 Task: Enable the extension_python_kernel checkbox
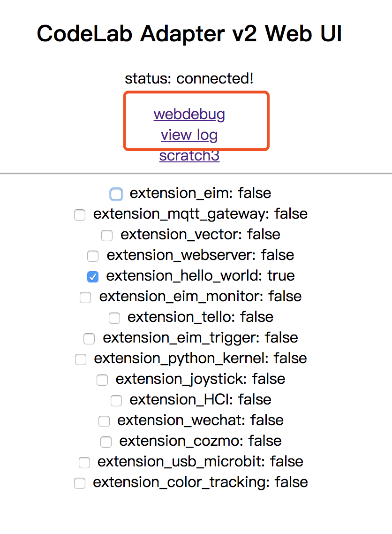click(81, 359)
